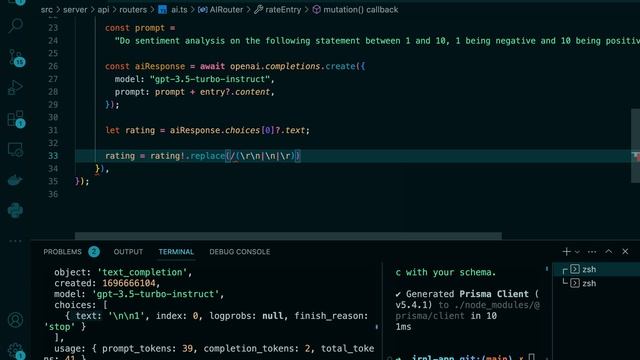Screen dimensions: 640x360
Task: Open the new terminal launch profile dropdown
Action: pyautogui.click(x=577, y=252)
